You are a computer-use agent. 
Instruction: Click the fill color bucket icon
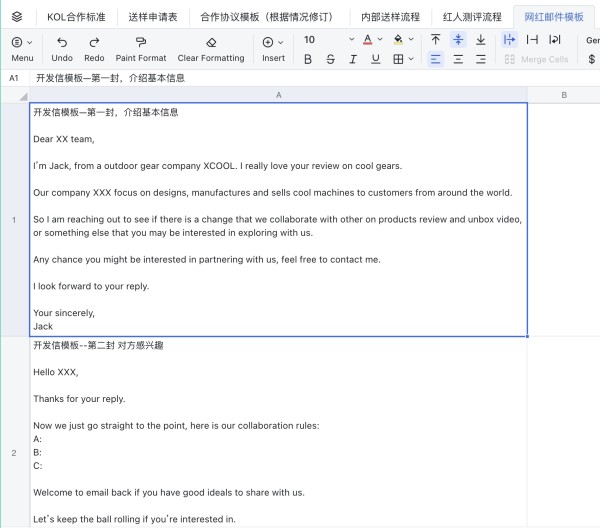point(398,39)
